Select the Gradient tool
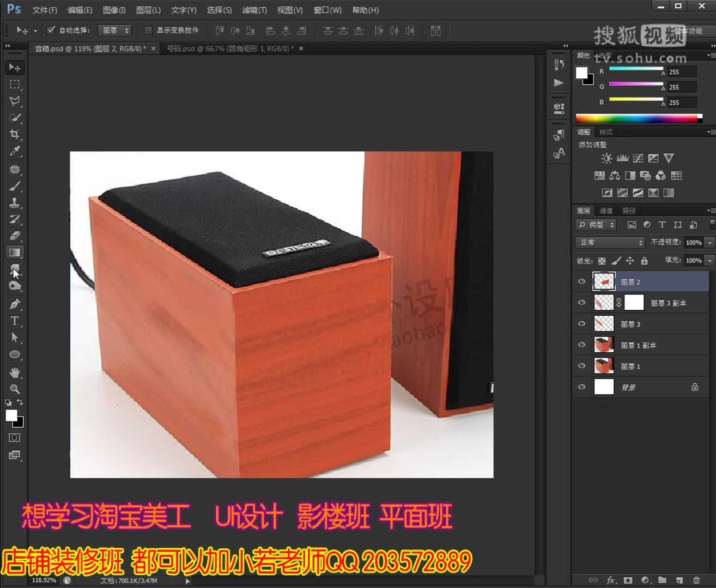This screenshot has height=588, width=716. [15, 253]
